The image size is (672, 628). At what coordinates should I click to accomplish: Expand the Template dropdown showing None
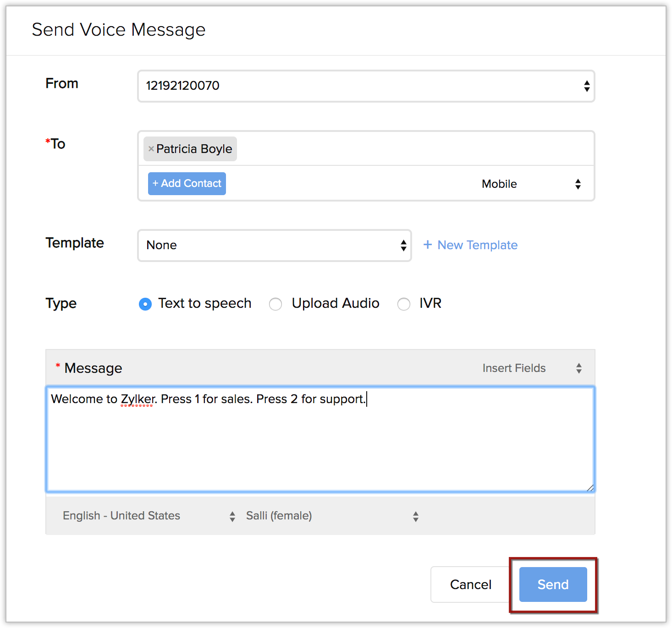(x=274, y=246)
